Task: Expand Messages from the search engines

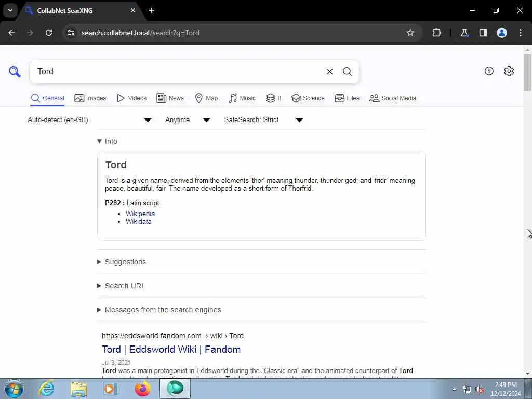Action: (159, 310)
